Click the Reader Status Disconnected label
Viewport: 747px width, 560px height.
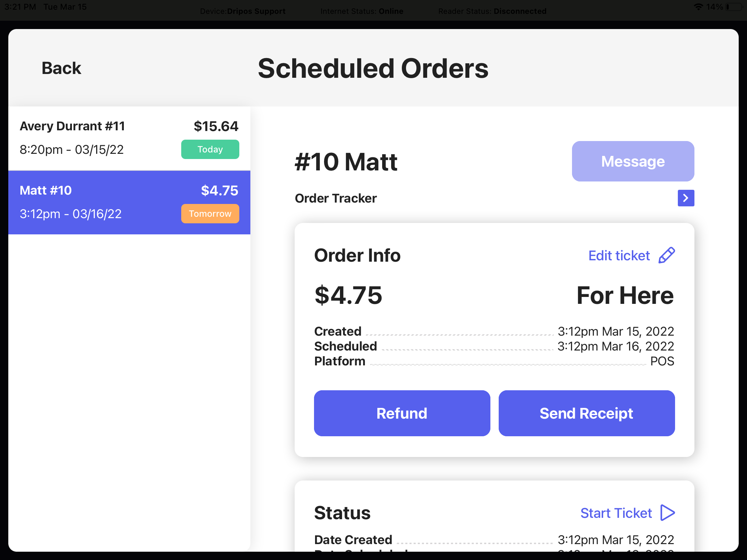(492, 11)
